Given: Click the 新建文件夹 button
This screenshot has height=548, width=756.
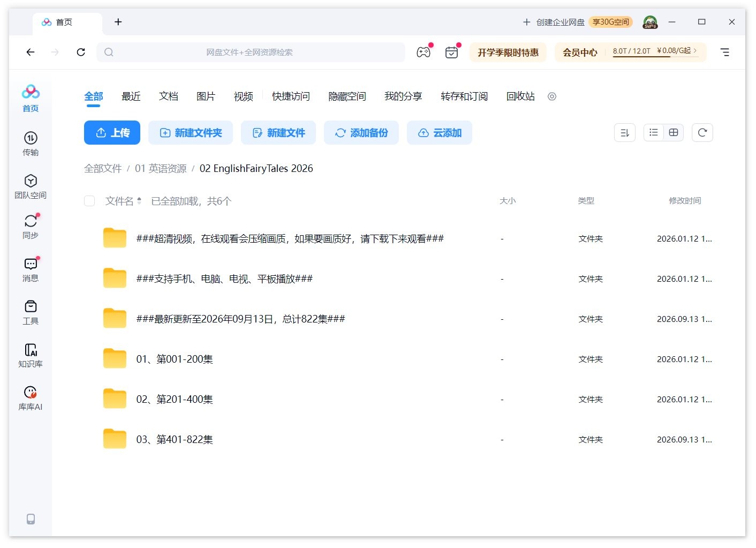Looking at the screenshot, I should click(x=191, y=132).
